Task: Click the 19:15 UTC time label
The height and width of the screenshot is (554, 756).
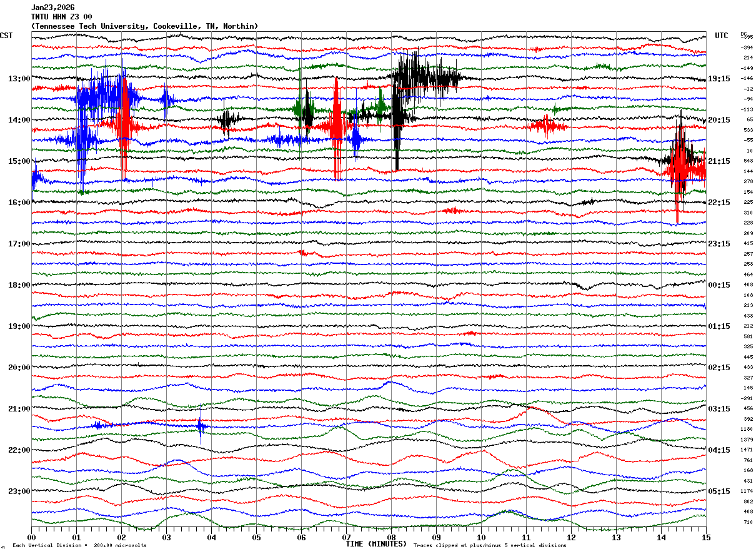Action: point(719,79)
